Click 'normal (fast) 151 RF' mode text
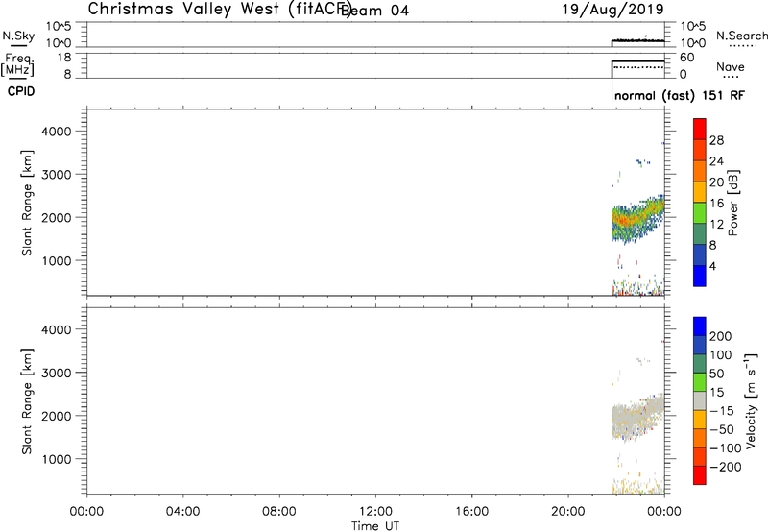Viewport: 768px width, 532px height. [x=680, y=95]
